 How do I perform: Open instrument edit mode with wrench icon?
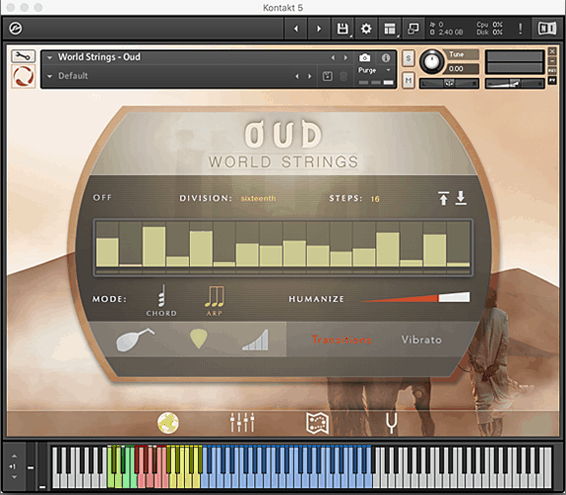coord(23,56)
